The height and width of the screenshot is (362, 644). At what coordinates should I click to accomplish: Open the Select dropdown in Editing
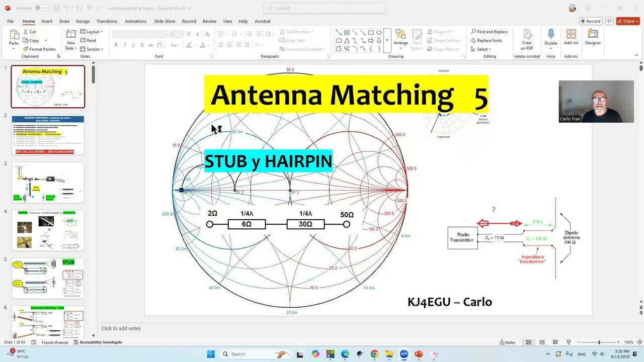point(481,49)
